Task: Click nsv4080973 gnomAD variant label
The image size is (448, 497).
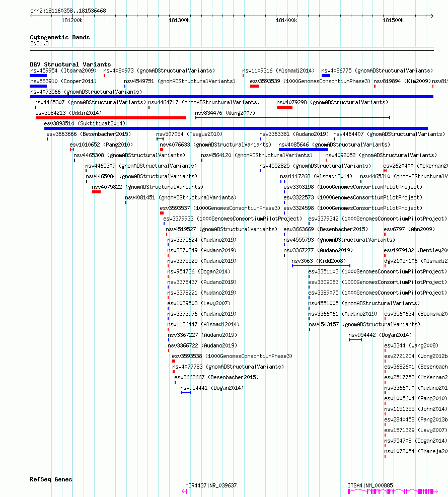Action: coord(159,70)
